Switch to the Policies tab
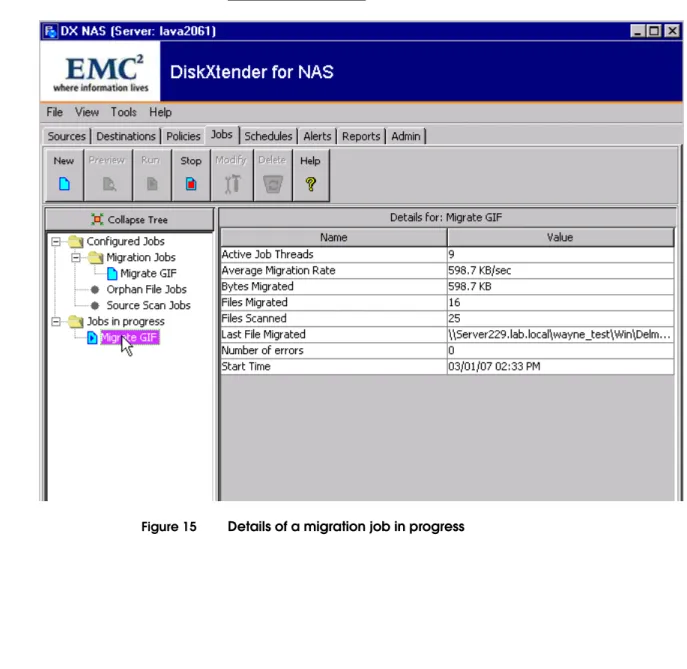Image resolution: width=687 pixels, height=669 pixels. point(183,136)
